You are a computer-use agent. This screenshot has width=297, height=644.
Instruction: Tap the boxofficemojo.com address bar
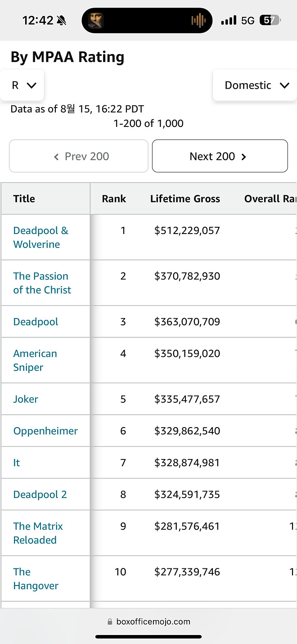click(153, 621)
